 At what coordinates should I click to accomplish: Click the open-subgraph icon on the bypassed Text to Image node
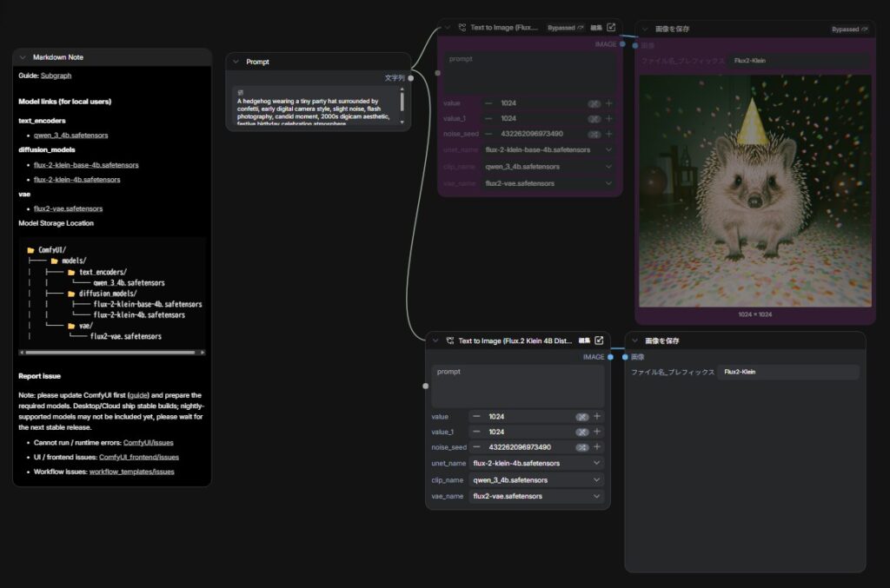click(611, 28)
